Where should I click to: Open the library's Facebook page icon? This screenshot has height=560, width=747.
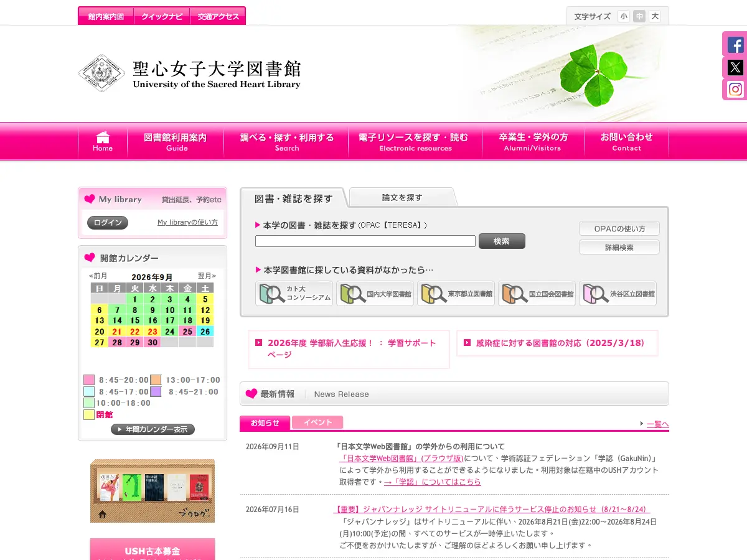pyautogui.click(x=735, y=45)
